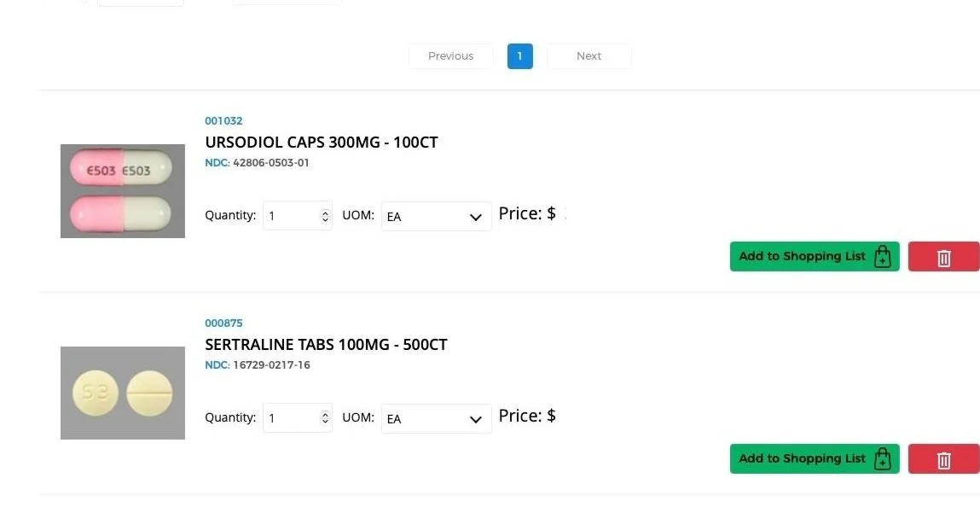Delete Ursodiol item with red trash icon
980x513 pixels.
(943, 256)
